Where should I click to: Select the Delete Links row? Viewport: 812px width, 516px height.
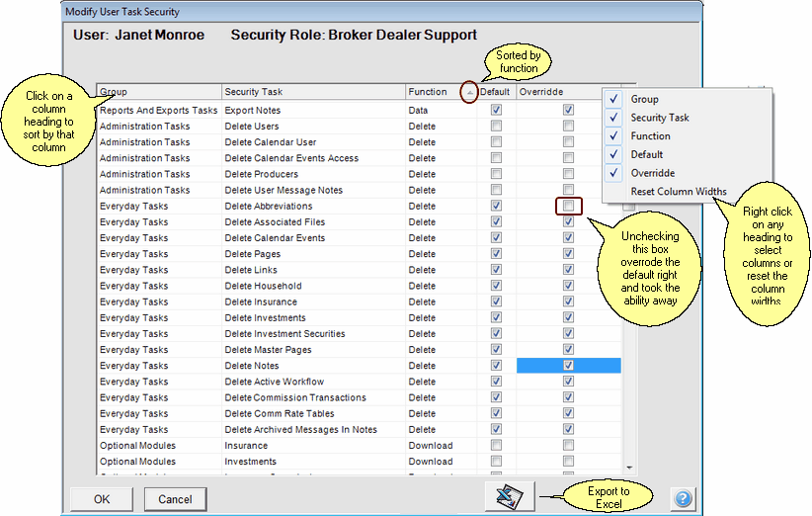coord(359,270)
